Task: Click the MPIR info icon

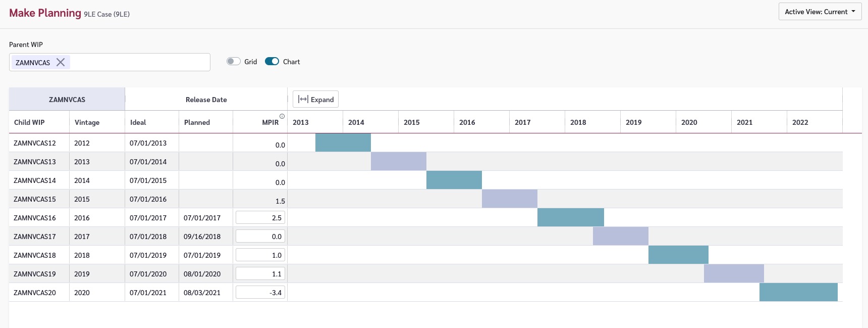Action: [282, 116]
